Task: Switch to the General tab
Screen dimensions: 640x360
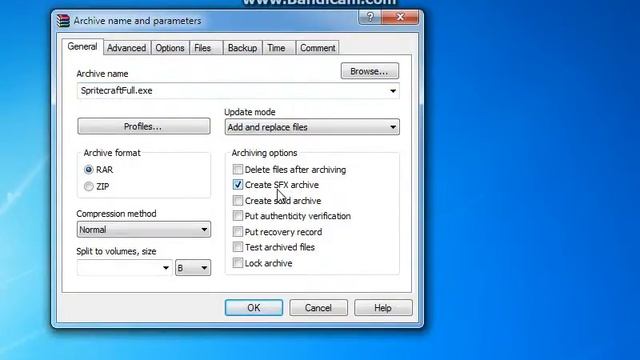Action: (x=82, y=47)
